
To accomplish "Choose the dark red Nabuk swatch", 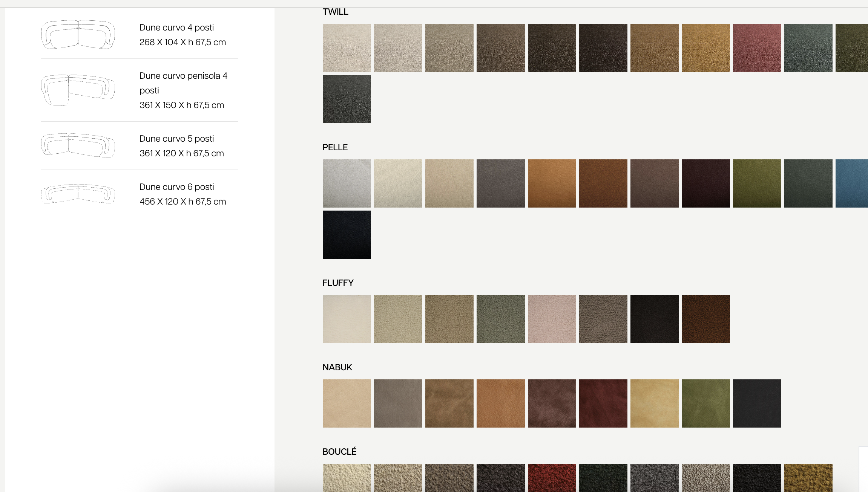I will click(x=603, y=403).
